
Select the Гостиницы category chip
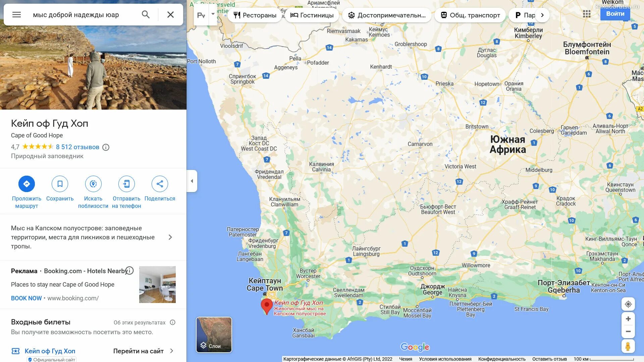(x=312, y=15)
